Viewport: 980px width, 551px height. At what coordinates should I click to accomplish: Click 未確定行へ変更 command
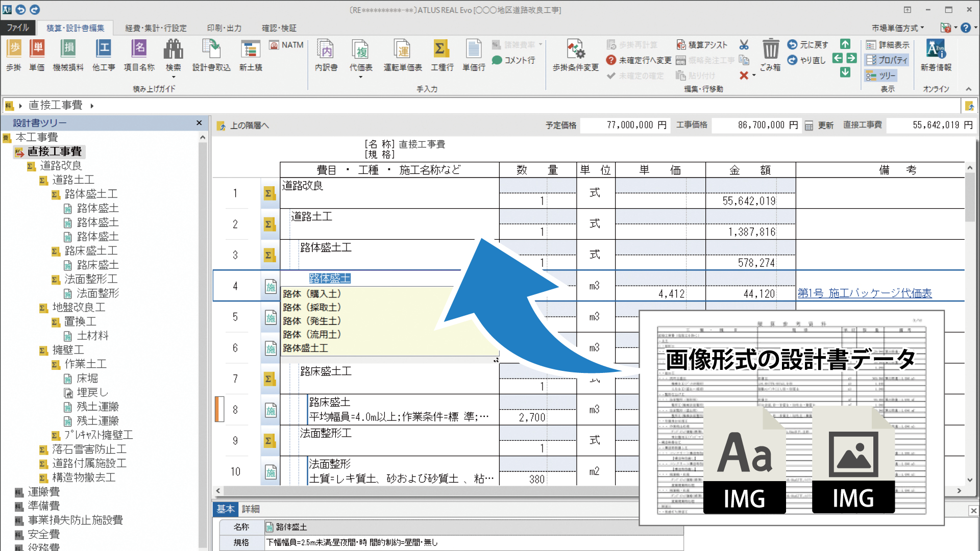639,60
